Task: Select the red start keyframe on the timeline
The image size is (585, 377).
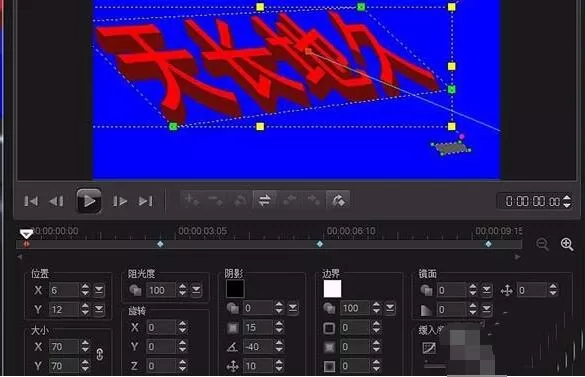Action: [x=26, y=244]
